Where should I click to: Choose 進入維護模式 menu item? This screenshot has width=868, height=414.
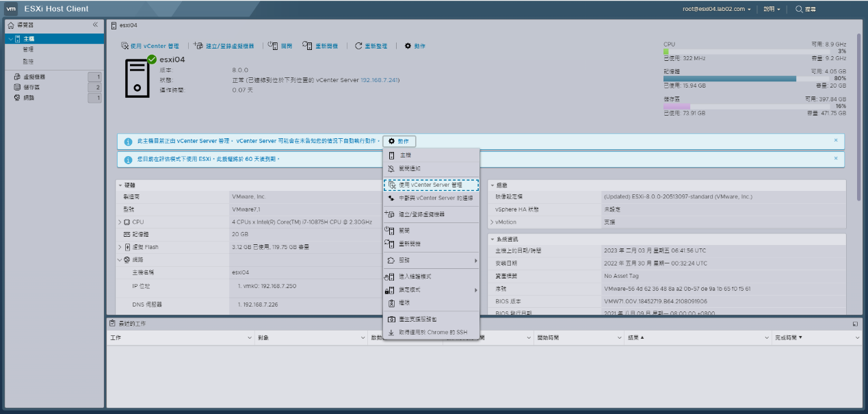pyautogui.click(x=431, y=276)
